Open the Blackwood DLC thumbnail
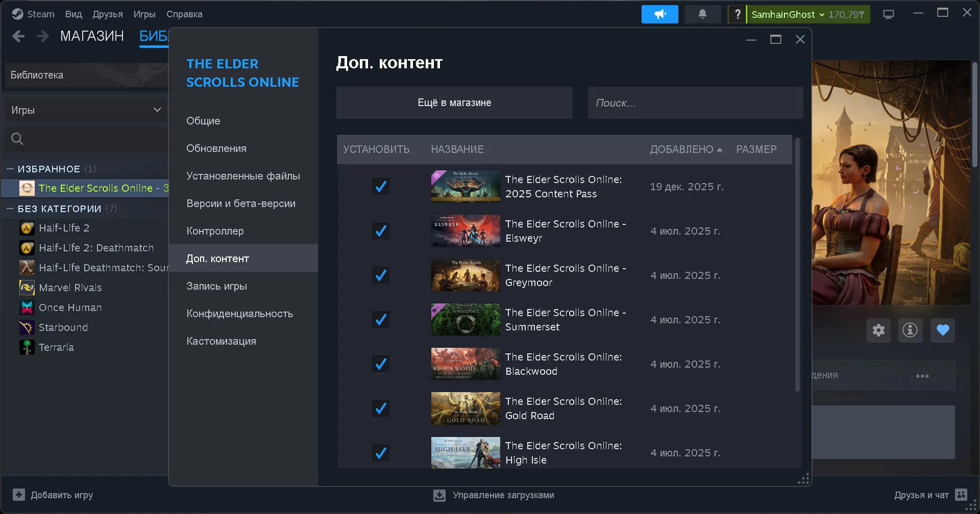Screen dimensions: 980x514 [465, 364]
